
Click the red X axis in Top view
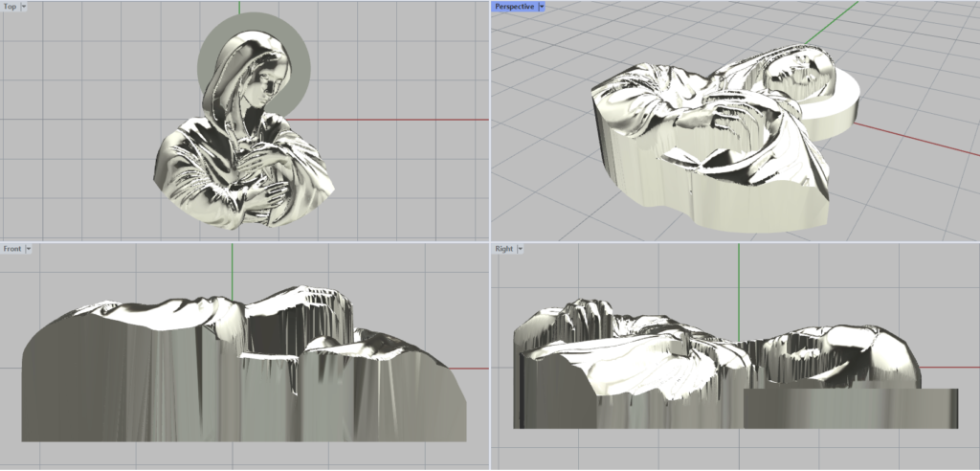402,121
